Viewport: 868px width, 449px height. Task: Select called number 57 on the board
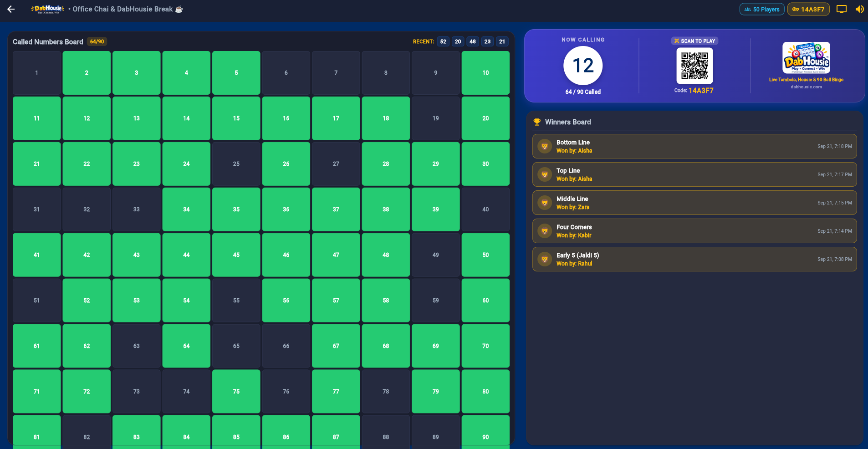(x=336, y=301)
